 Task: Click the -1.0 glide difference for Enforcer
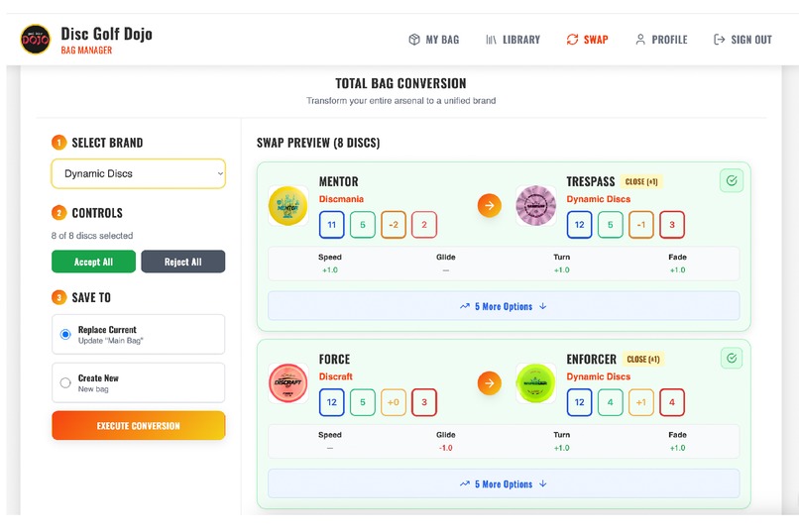(x=446, y=448)
